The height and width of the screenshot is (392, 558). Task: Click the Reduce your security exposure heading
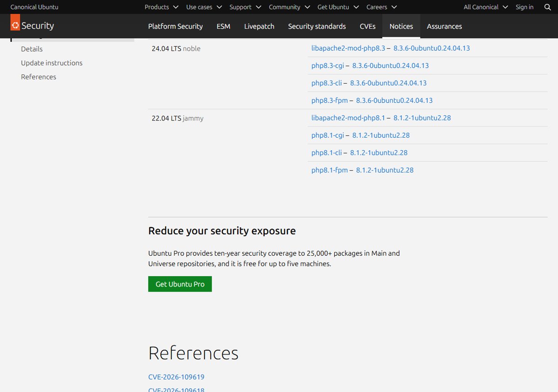(x=222, y=231)
